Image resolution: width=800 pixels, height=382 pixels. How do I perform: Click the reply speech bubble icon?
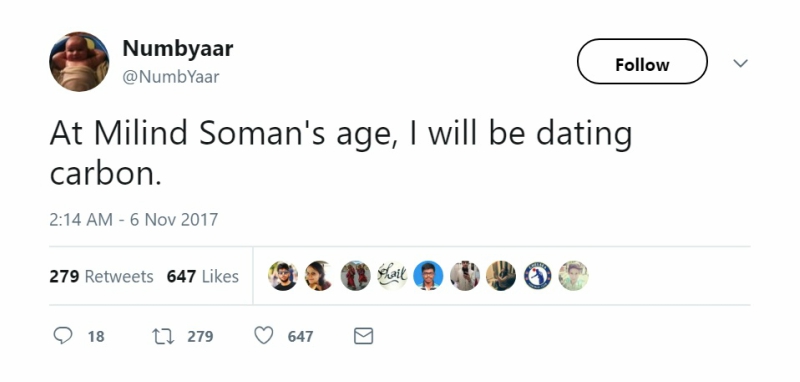[x=63, y=336]
